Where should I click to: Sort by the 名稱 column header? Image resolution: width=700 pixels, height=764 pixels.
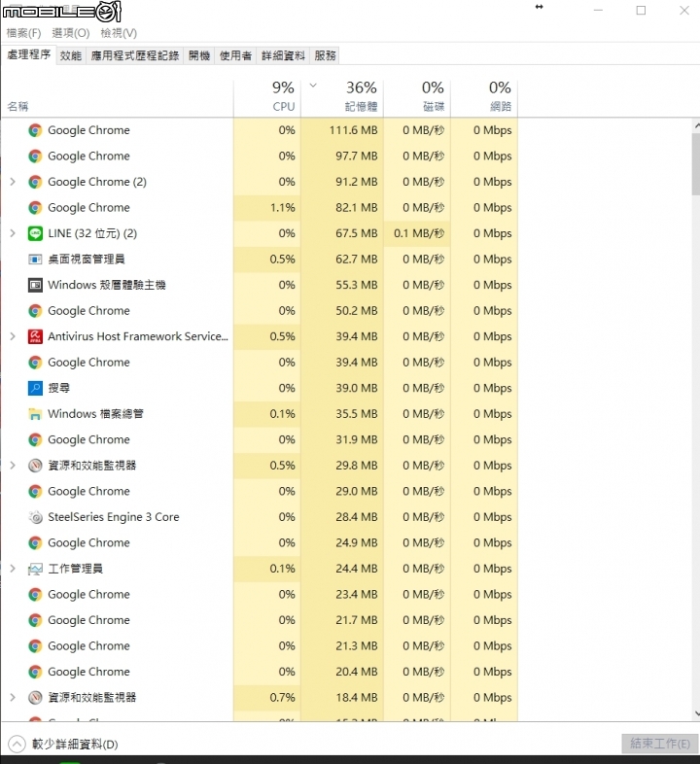(x=117, y=98)
